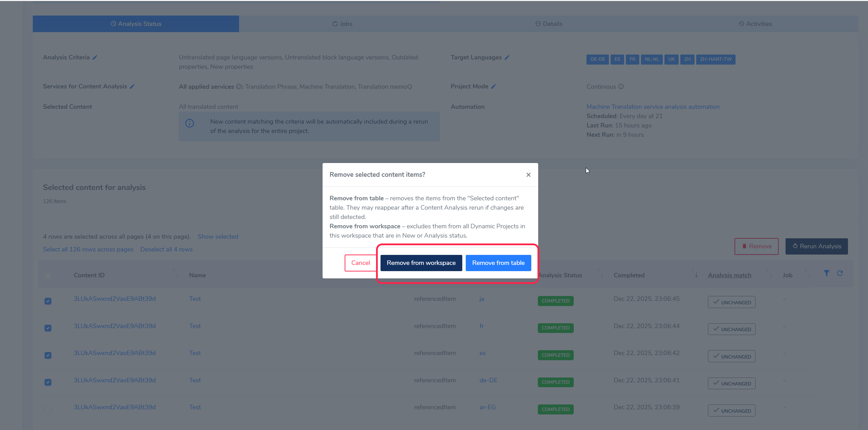Image resolution: width=868 pixels, height=430 pixels.
Task: Close the remove content dialog
Action: pos(528,175)
